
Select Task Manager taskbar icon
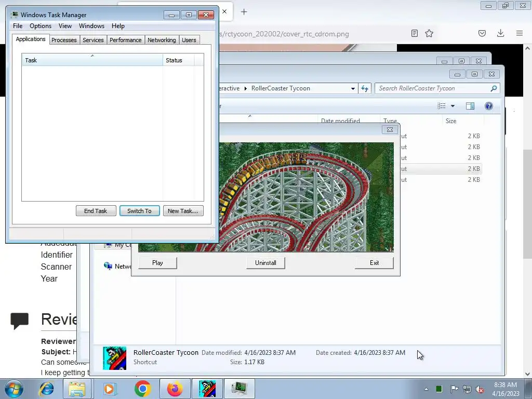(239, 389)
